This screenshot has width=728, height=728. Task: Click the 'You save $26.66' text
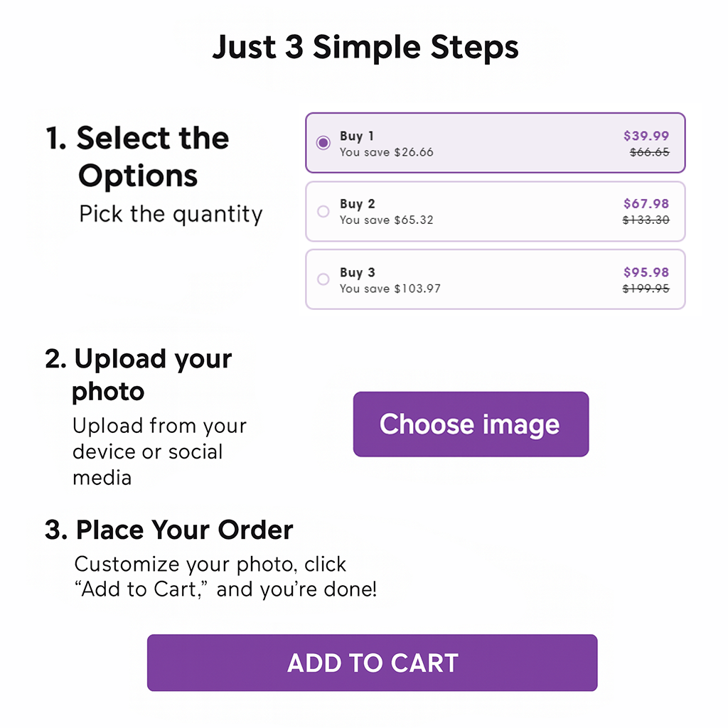[x=386, y=152]
